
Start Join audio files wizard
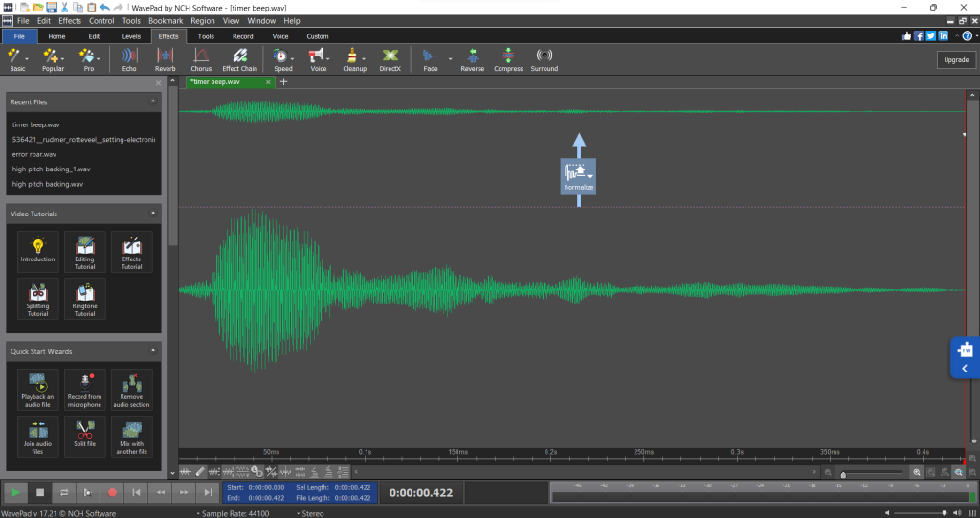pos(37,436)
